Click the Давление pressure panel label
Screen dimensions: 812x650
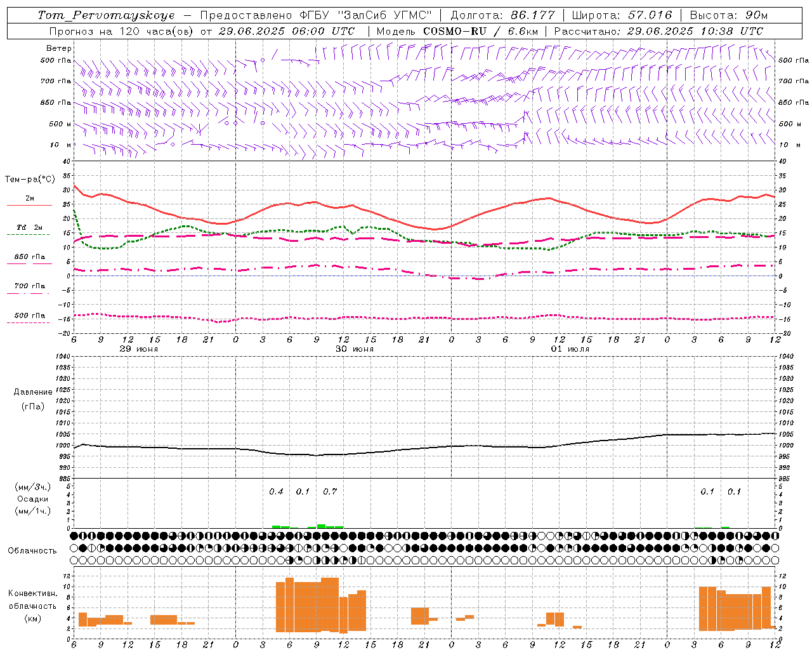[33, 392]
